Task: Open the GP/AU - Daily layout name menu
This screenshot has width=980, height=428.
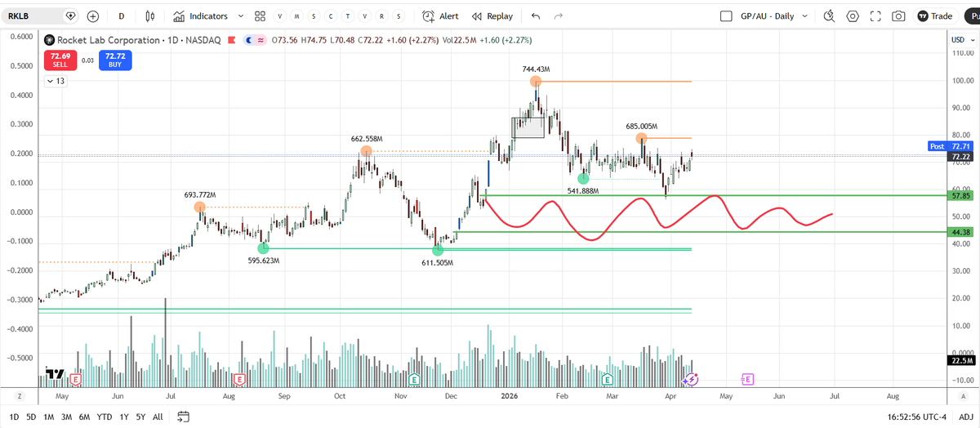Action: coord(766,16)
